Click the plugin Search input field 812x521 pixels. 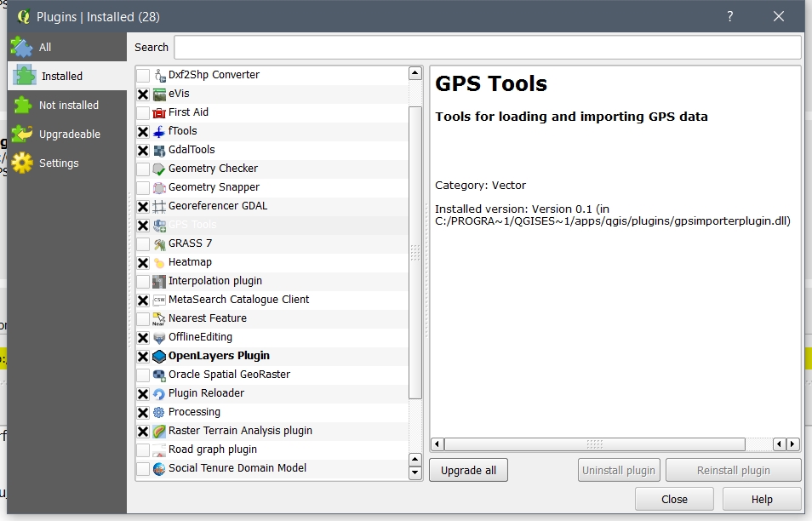click(488, 47)
